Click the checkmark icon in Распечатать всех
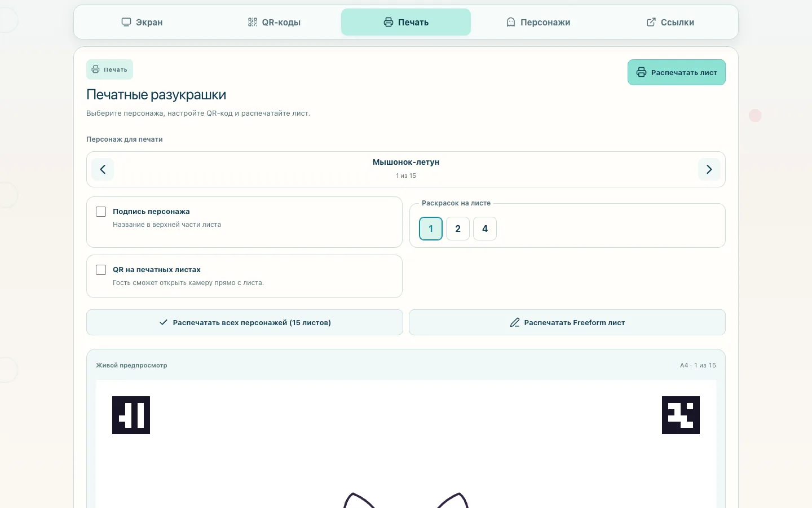The width and height of the screenshot is (812, 508). point(164,322)
